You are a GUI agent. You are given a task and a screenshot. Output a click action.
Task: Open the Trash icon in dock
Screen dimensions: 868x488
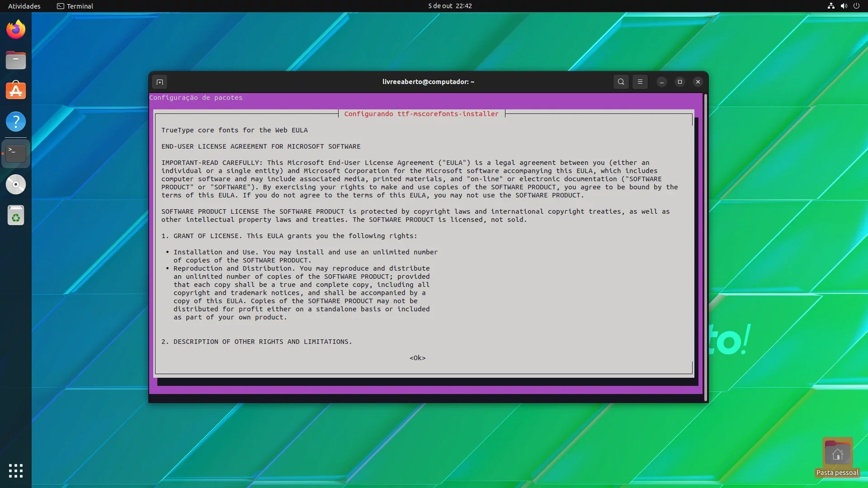coord(16,215)
